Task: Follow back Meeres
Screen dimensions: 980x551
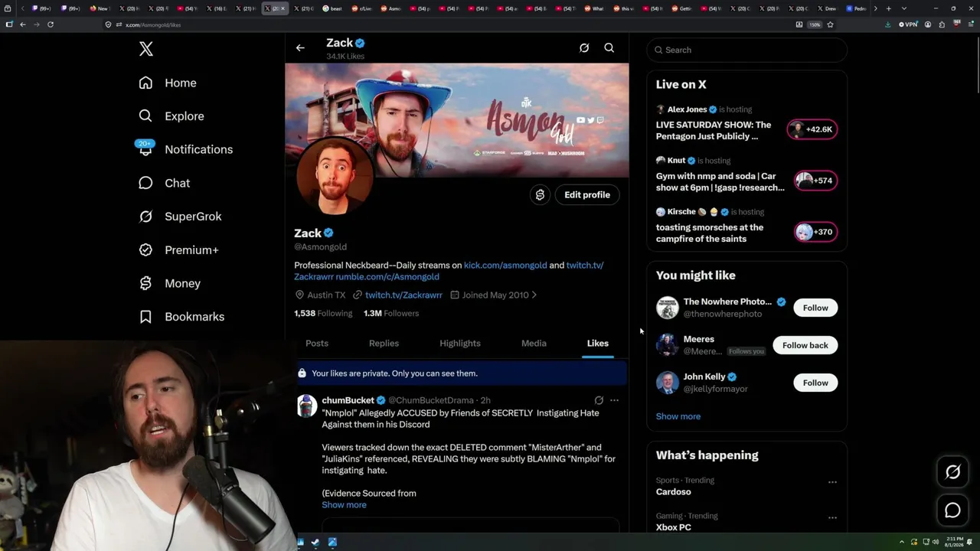Action: click(x=805, y=345)
